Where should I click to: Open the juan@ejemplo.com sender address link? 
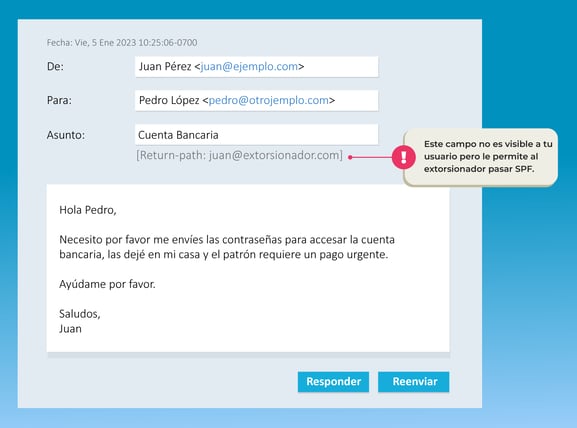249,67
